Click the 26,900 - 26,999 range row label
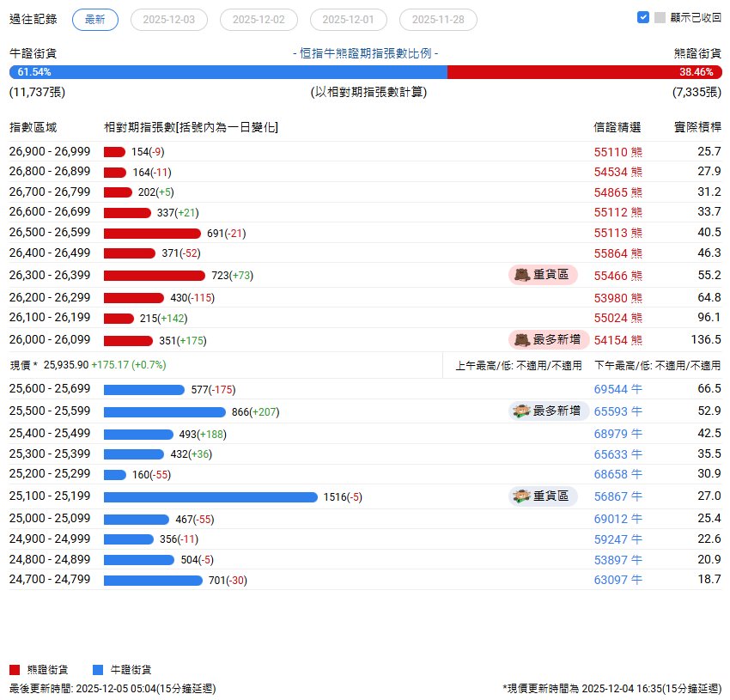730x700 pixels. (50, 151)
